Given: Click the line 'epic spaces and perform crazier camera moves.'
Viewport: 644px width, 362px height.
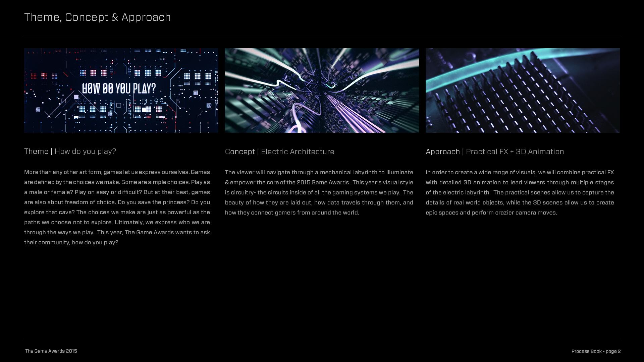Looking at the screenshot, I should (x=491, y=213).
